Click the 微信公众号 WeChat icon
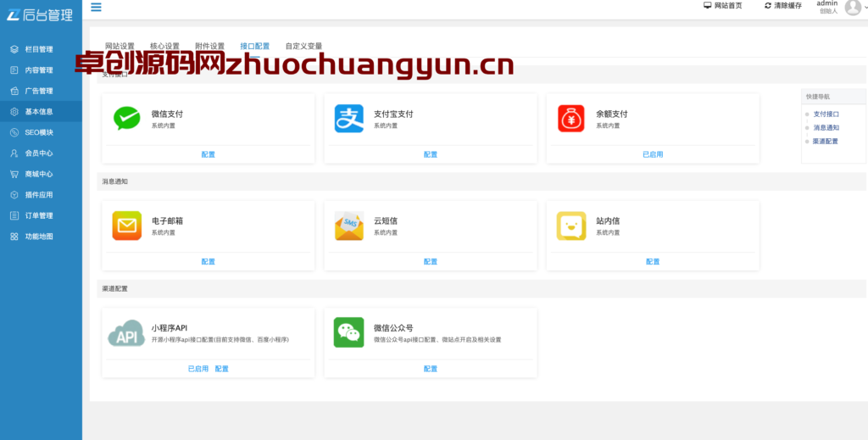Screen dimensions: 868x440 pyautogui.click(x=348, y=332)
